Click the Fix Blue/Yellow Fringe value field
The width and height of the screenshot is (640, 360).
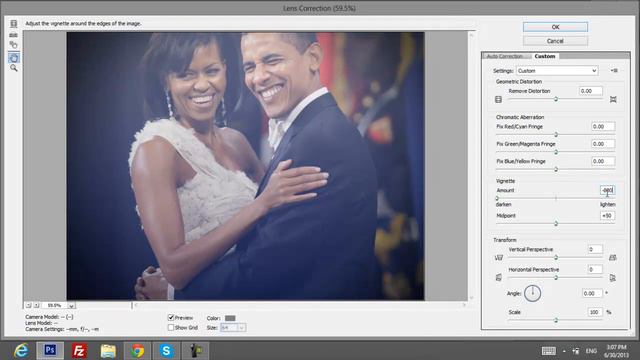tap(603, 161)
